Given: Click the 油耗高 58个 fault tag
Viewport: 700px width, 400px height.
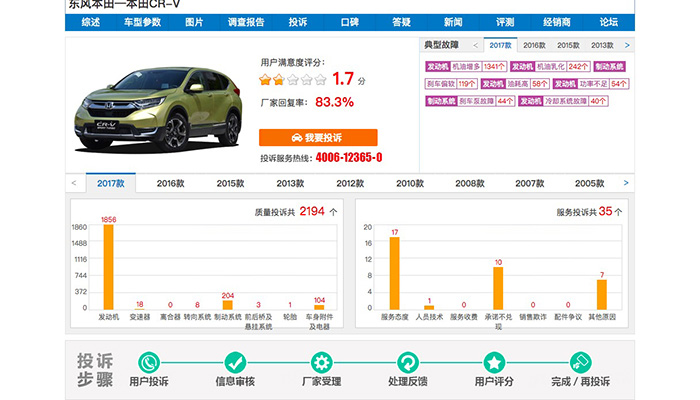Looking at the screenshot, I should [515, 83].
